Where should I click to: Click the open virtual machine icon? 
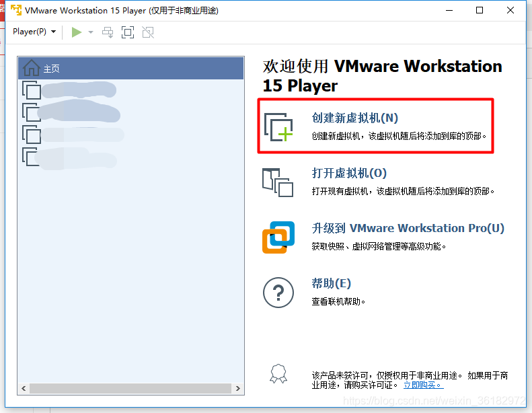(x=278, y=182)
